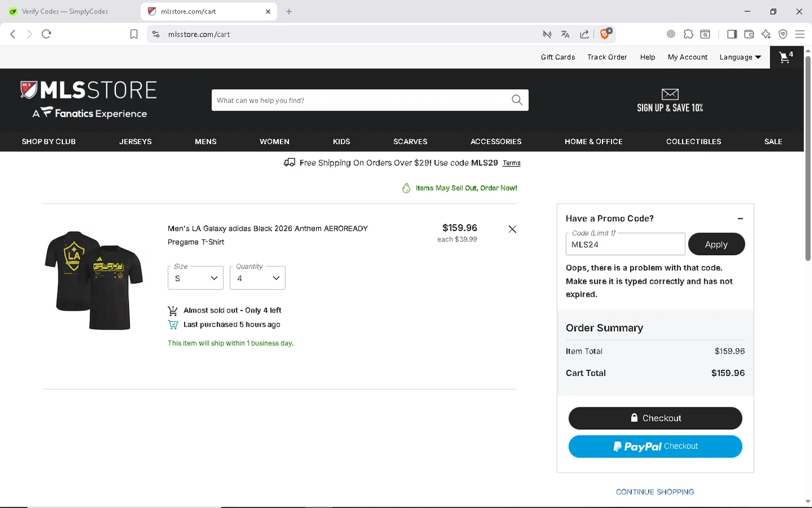Click the blocked media icon in the address bar
The height and width of the screenshot is (508, 812).
(x=547, y=34)
